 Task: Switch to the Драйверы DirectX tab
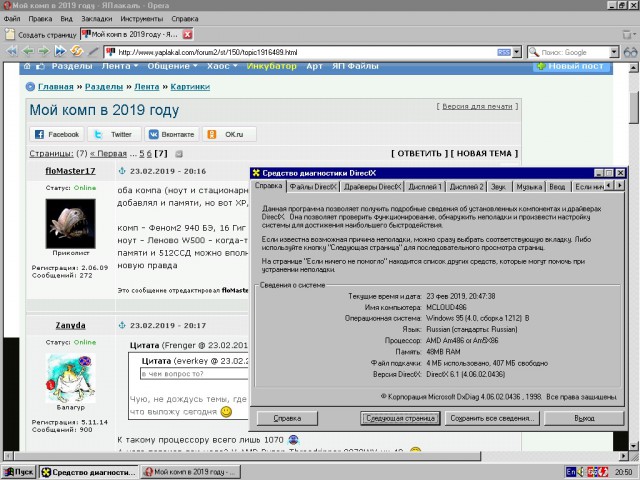pyautogui.click(x=372, y=187)
